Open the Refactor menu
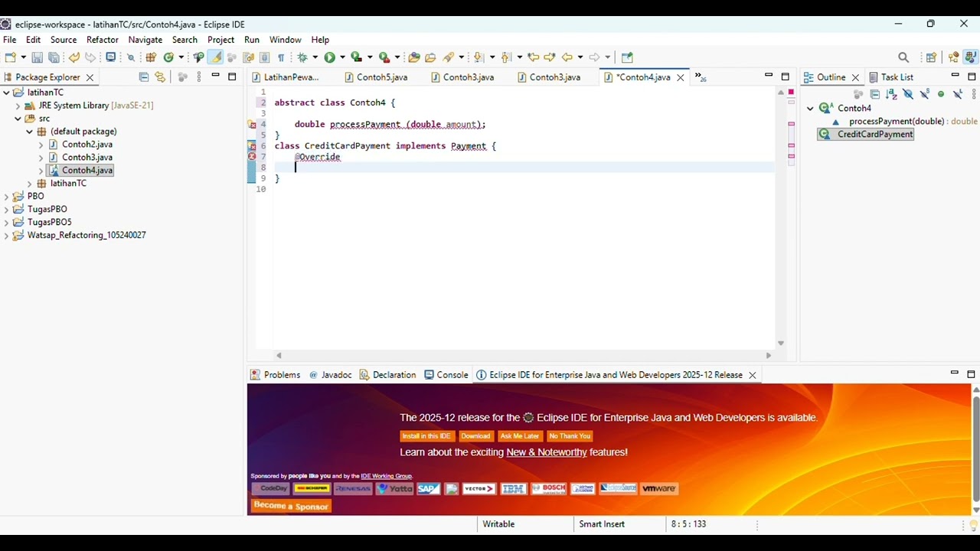 pyautogui.click(x=103, y=40)
